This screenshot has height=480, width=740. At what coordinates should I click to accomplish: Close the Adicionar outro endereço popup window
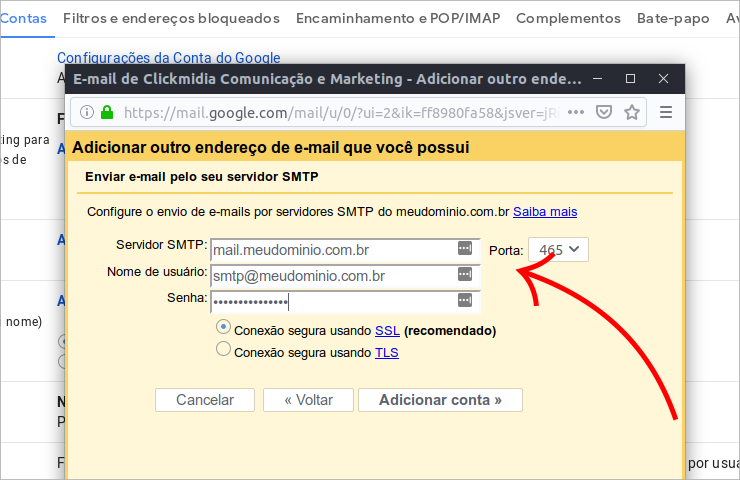click(663, 79)
